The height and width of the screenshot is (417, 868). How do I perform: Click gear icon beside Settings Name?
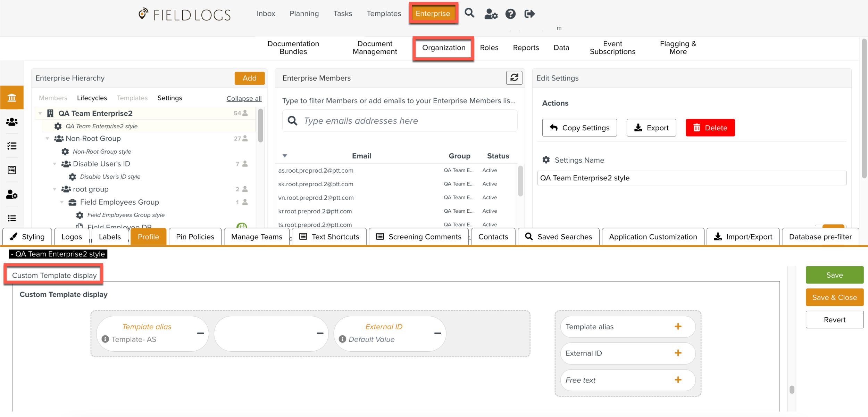coord(546,160)
